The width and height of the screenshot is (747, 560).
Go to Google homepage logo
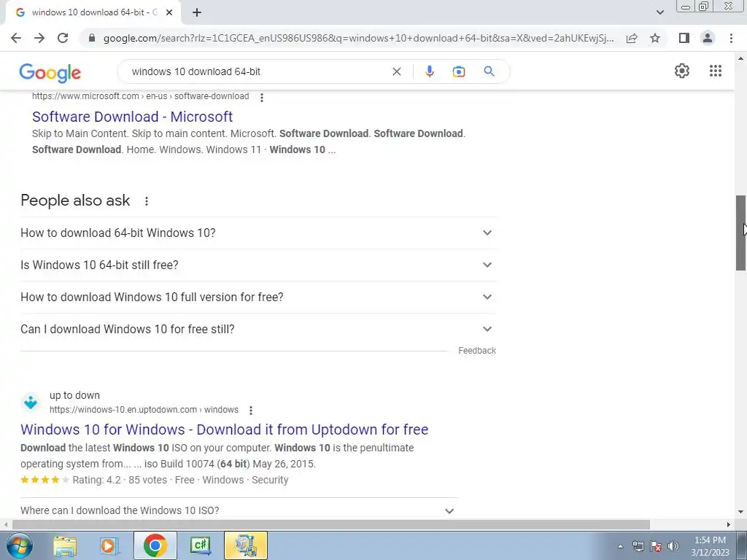(50, 72)
